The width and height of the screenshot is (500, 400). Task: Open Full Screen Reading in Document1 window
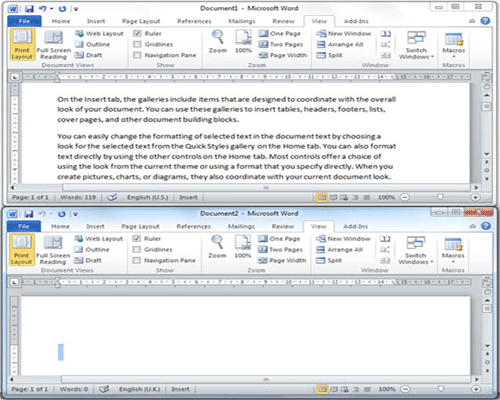pos(53,45)
